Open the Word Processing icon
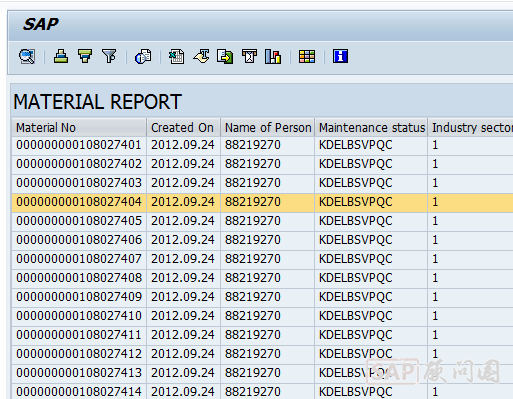 click(201, 56)
